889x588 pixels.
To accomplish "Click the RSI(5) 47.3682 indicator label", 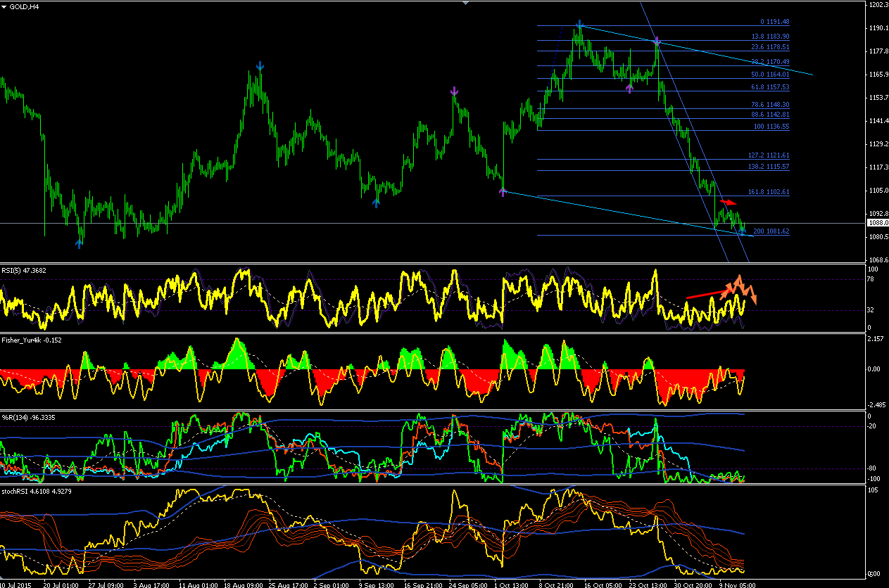I will 24,269.
